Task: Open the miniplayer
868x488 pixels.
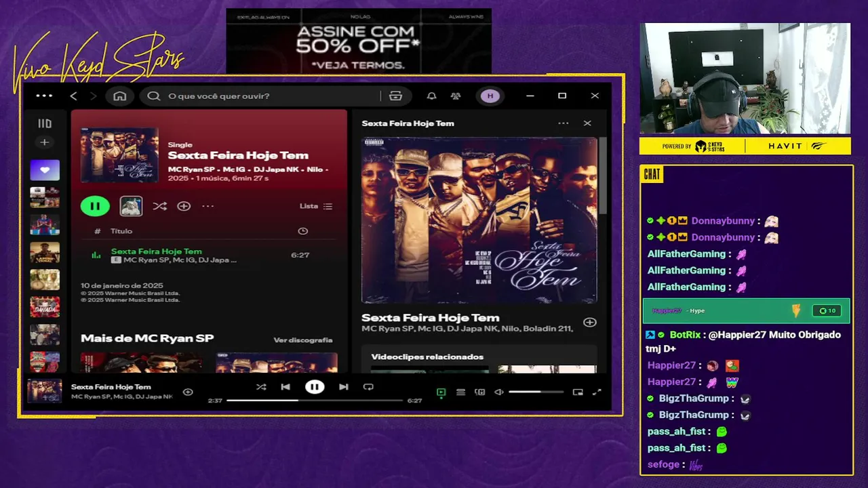Action: [578, 392]
